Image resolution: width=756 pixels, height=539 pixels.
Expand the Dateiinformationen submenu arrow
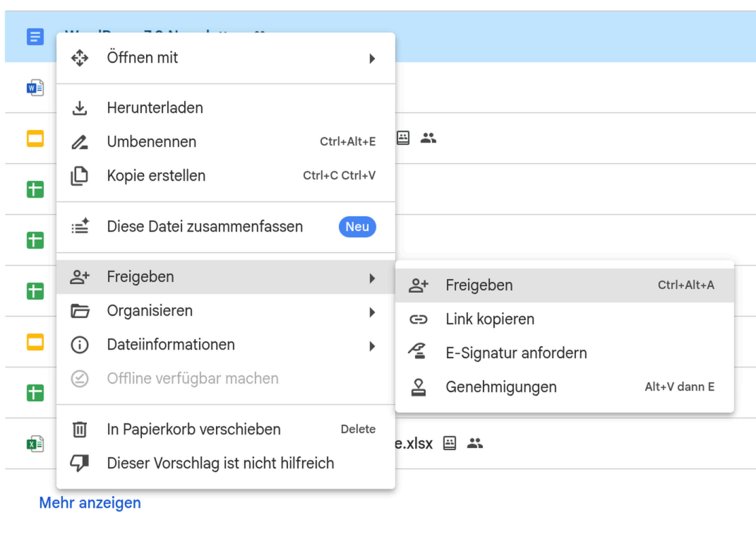tap(372, 345)
